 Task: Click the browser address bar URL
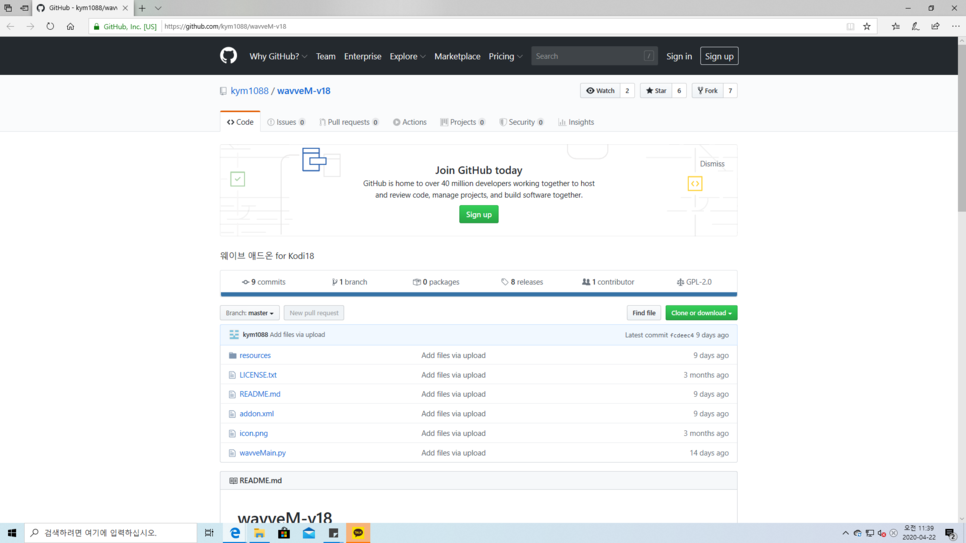[225, 27]
